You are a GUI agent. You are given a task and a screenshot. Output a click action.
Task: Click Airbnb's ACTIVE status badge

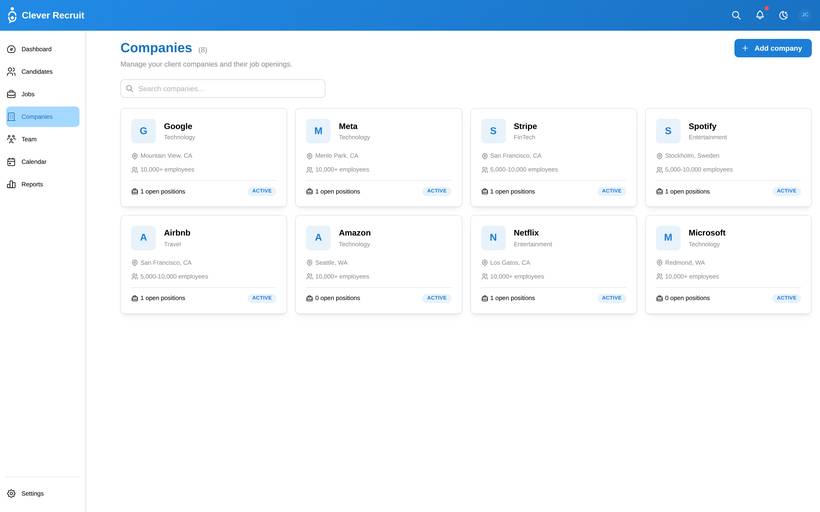(261, 298)
